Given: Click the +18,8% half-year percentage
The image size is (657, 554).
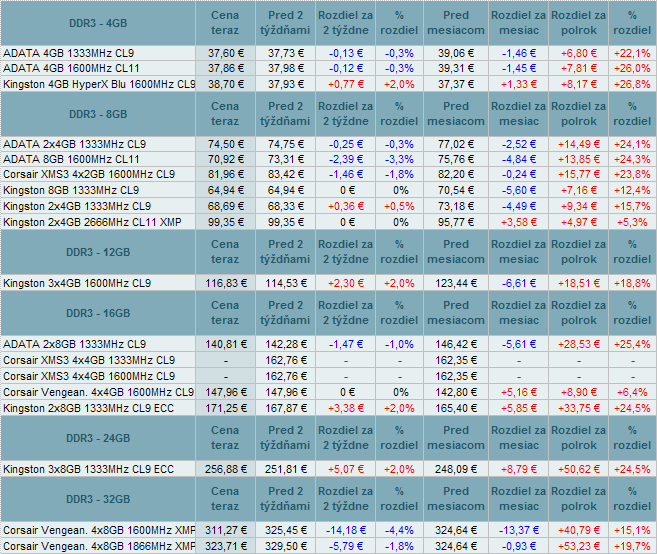Looking at the screenshot, I should tap(632, 283).
